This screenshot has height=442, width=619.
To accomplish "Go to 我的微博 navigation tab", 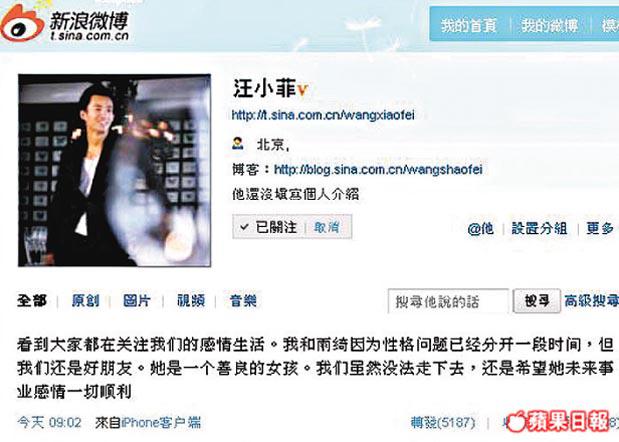I will coord(549,25).
